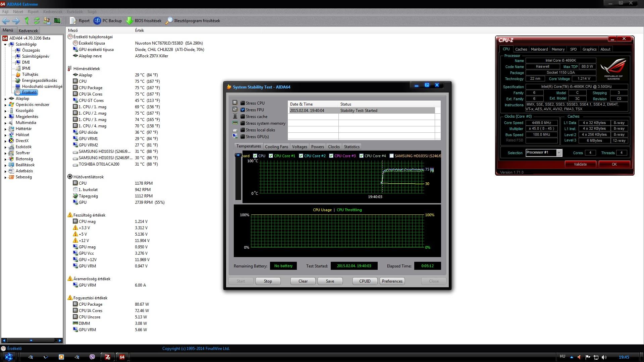Viewport: 644px width, 362px height.
Task: Switch to the Cooling Fans tab
Action: click(276, 147)
